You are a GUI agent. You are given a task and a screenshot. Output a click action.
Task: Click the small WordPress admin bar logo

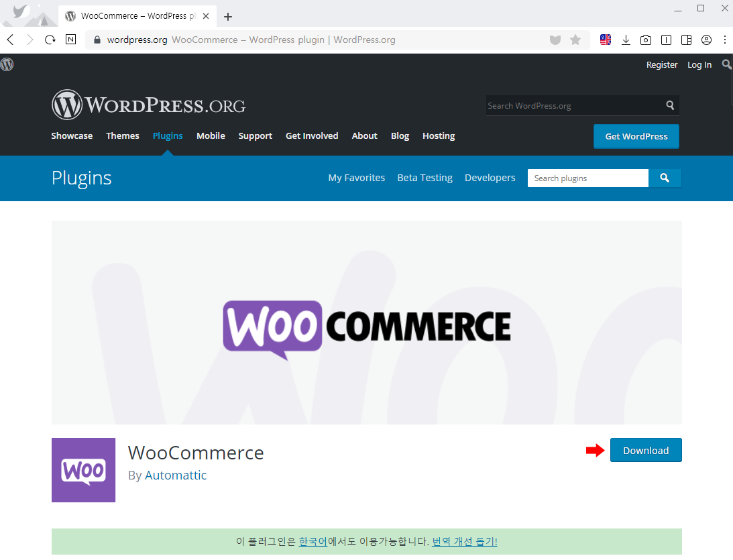point(7,64)
